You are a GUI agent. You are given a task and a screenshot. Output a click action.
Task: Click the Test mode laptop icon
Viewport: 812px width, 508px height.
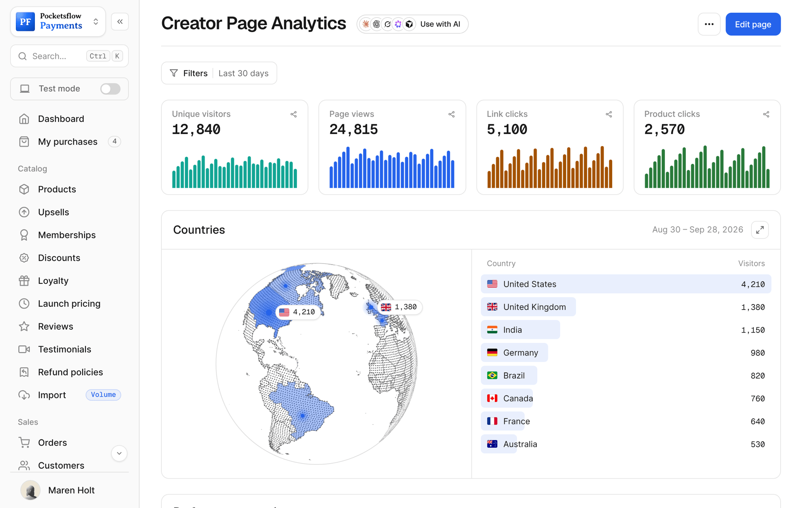[x=25, y=89]
